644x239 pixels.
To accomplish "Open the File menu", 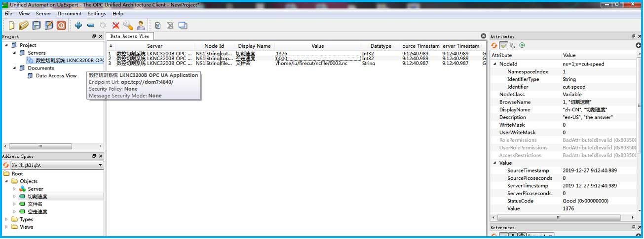I will 8,14.
